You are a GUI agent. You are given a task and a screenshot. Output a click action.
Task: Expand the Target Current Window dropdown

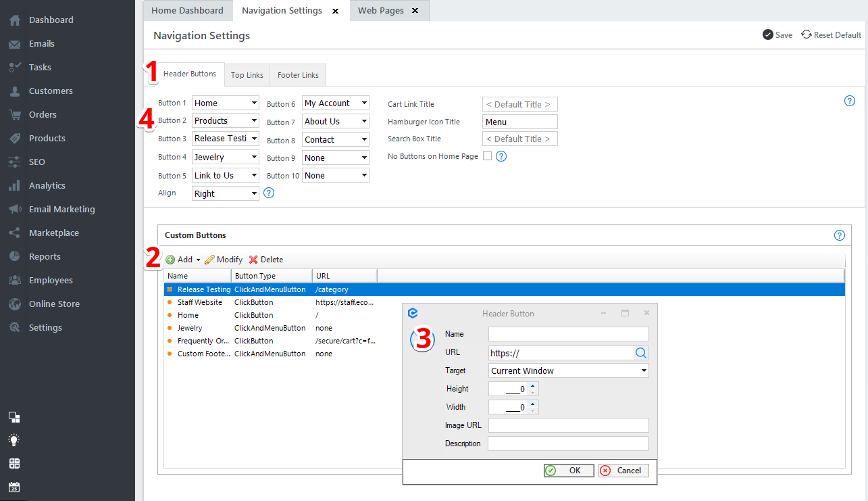tap(569, 371)
